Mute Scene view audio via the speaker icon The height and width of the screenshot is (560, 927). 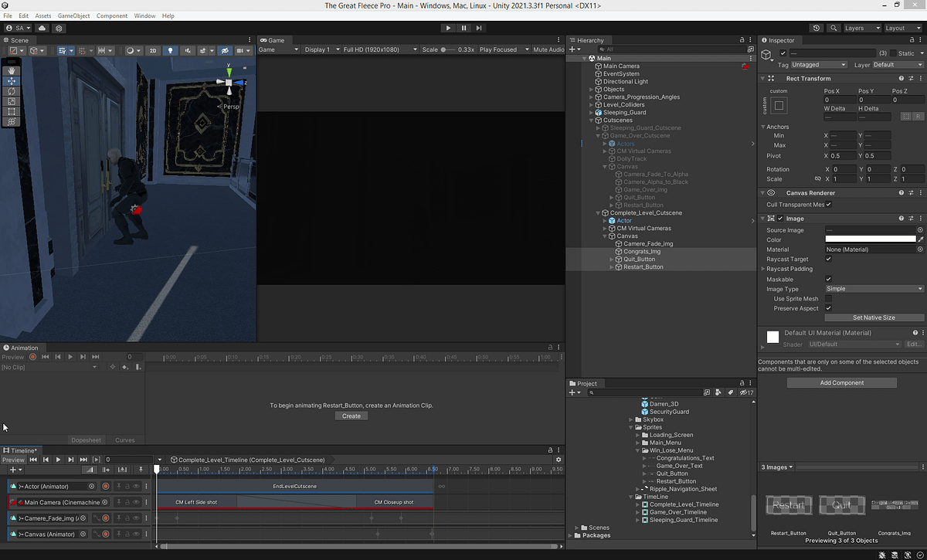[x=189, y=50]
